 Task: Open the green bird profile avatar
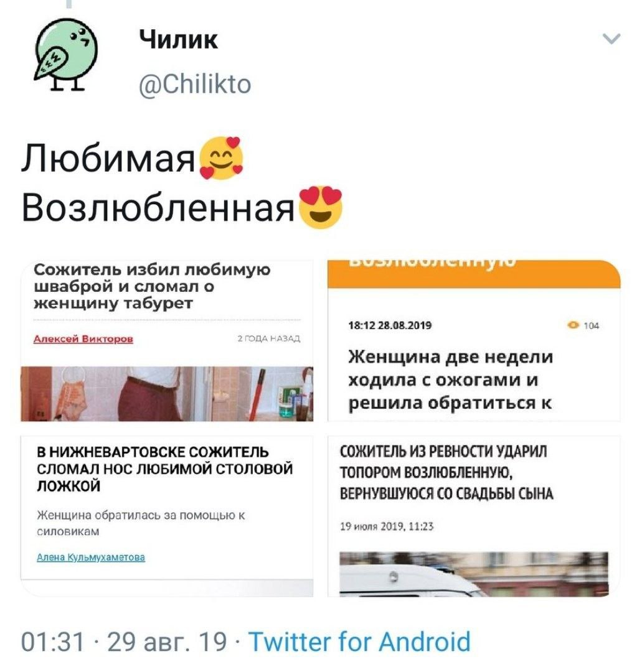point(66,54)
